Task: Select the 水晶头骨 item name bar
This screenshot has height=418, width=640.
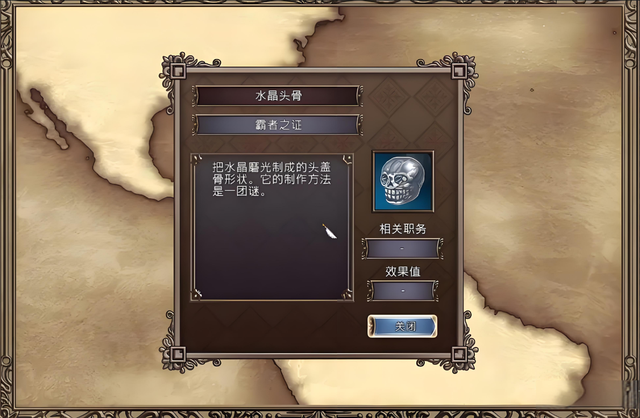Action: pos(278,96)
